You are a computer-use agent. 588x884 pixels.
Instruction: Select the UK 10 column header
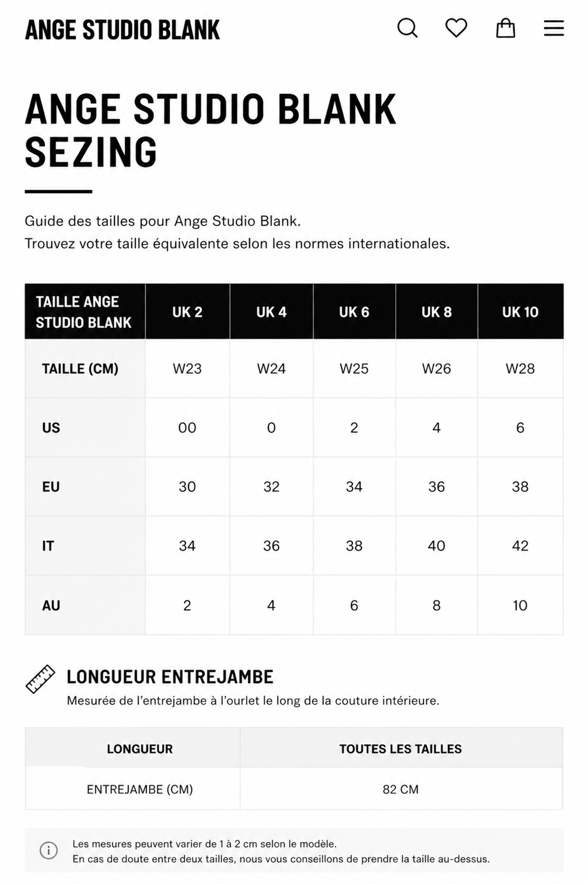click(520, 312)
